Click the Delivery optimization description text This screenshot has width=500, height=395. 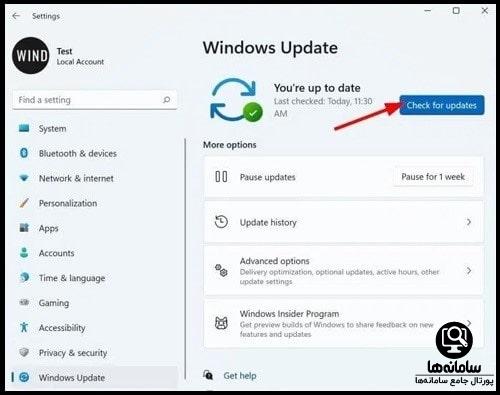click(x=339, y=277)
